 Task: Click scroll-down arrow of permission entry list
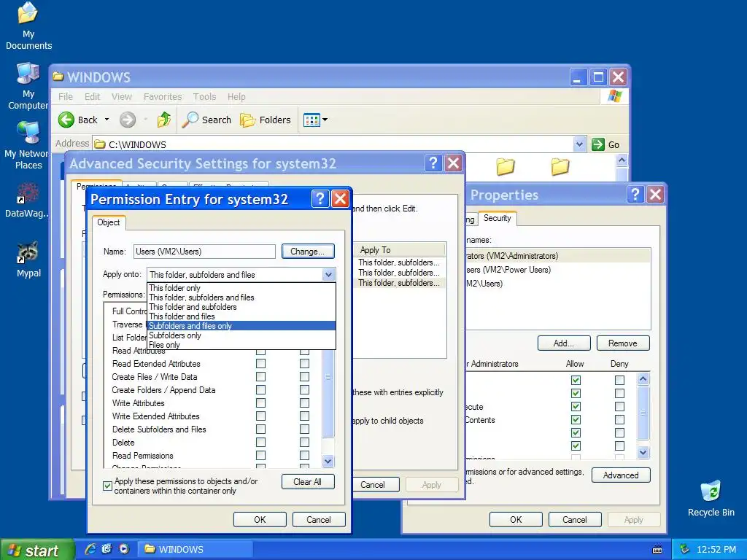point(328,461)
